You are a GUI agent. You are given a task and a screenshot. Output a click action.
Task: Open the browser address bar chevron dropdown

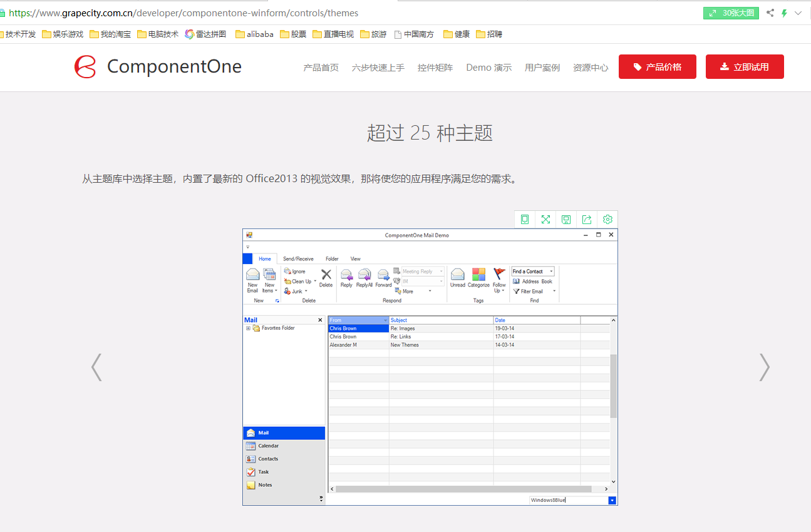click(798, 13)
